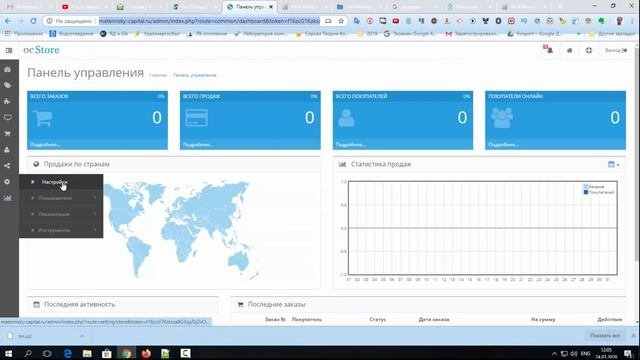
Task: Close the downloads bar
Action: coord(633,336)
